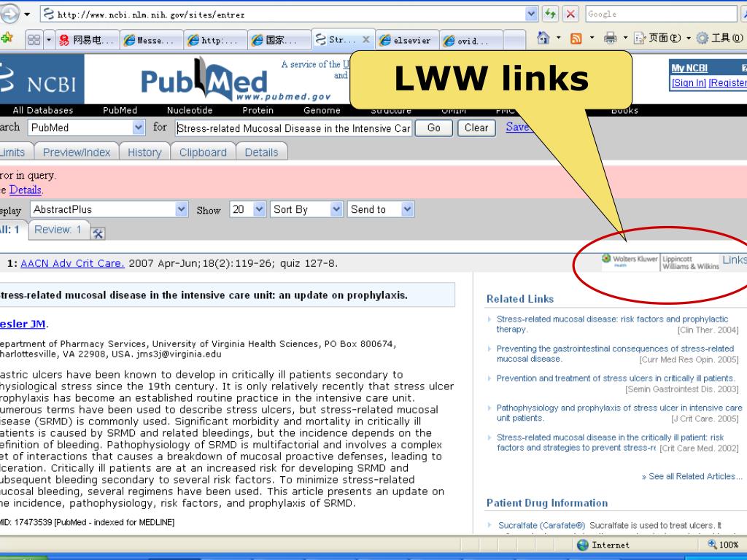Screen dimensions: 747x560
Task: Open the Details tab
Action: 262,152
